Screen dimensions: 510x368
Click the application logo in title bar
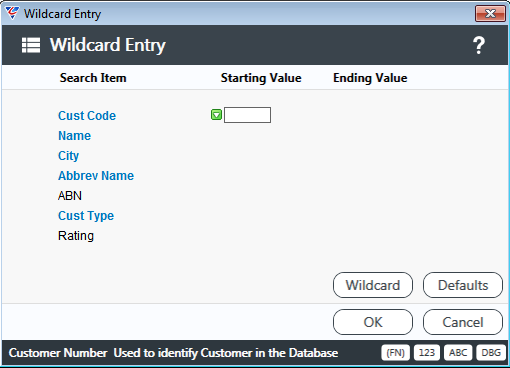pos(12,13)
